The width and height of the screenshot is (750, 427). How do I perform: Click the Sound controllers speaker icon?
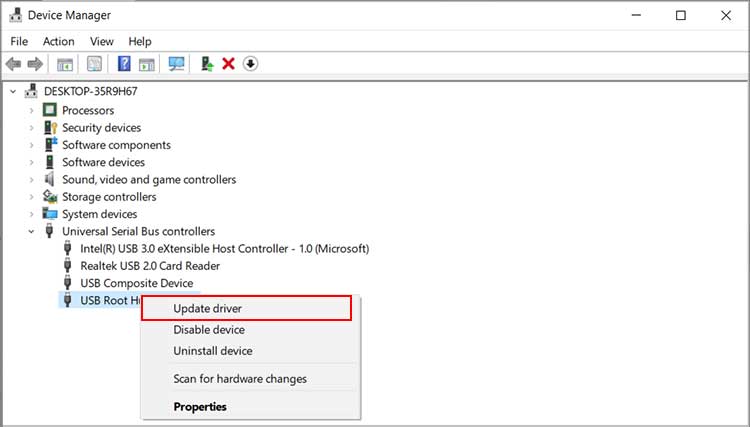[49, 179]
